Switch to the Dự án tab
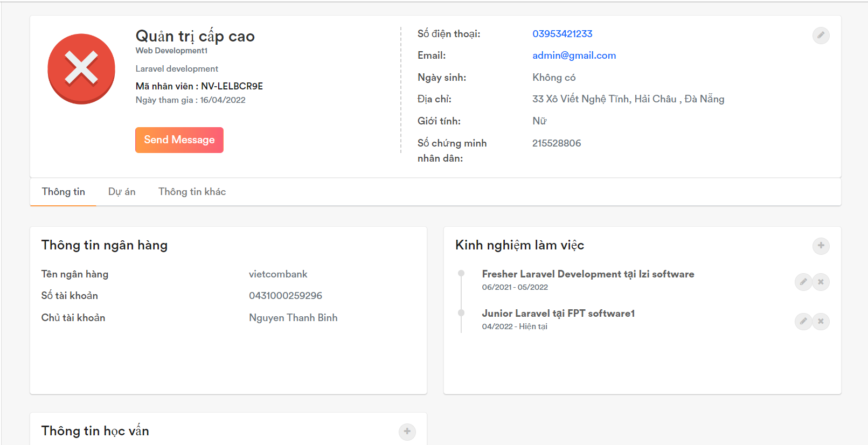 click(x=122, y=192)
